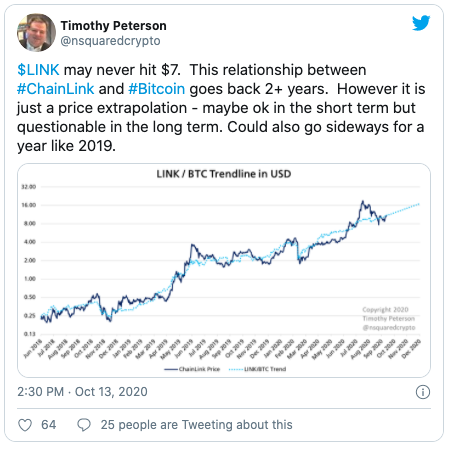Open the #Bitcoin hashtag

pos(156,89)
